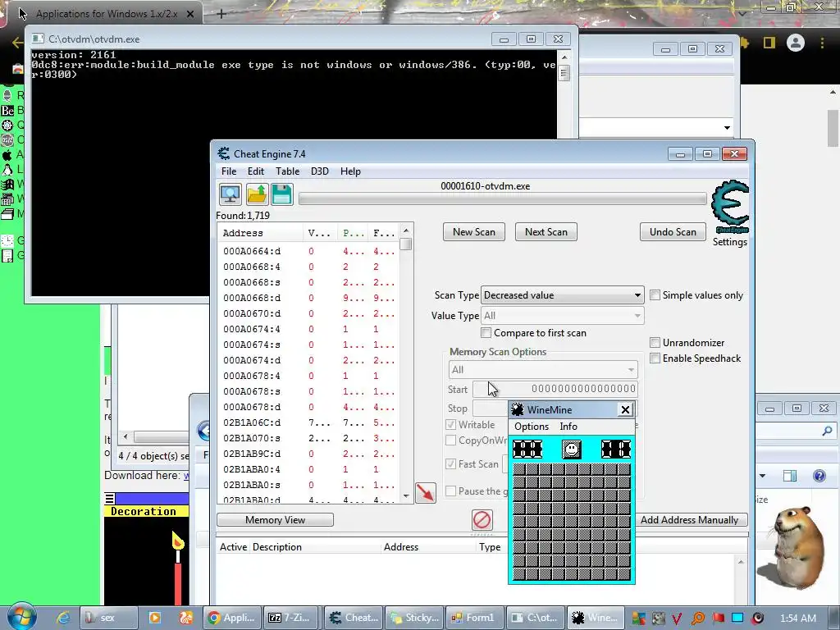This screenshot has height=630, width=840.
Task: Open the Chrome three-dot menu
Action: point(822,43)
